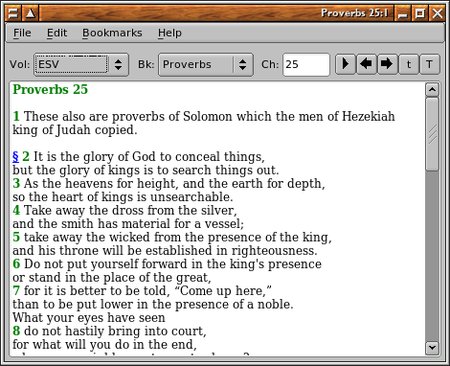The image size is (450, 366).
Task: Open the Vol ESV dropdown
Action: [81, 64]
